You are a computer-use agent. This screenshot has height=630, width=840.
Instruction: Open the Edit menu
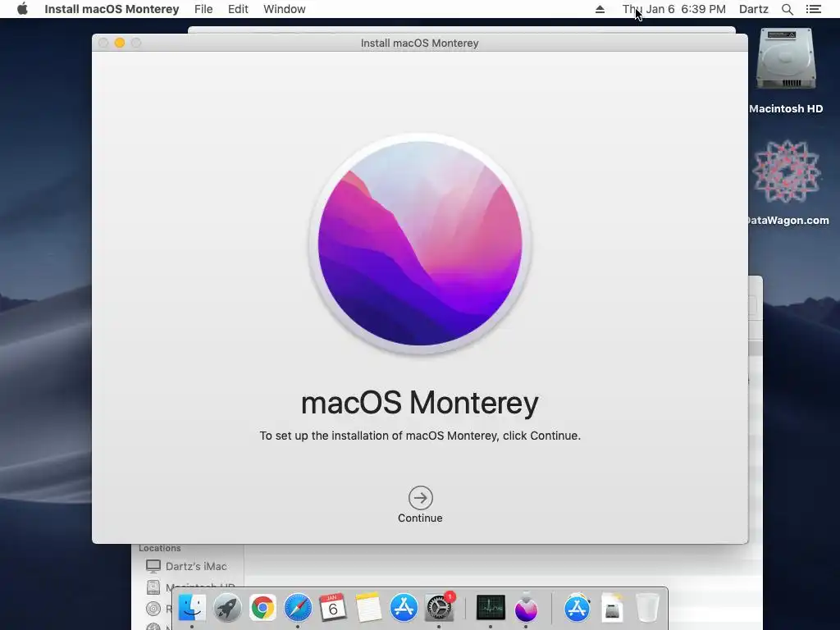(x=238, y=9)
